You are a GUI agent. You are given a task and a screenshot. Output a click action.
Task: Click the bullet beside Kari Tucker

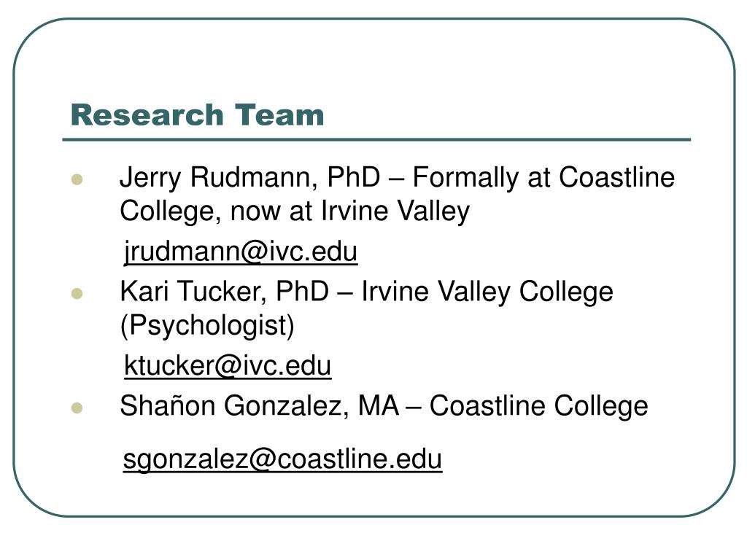click(77, 293)
